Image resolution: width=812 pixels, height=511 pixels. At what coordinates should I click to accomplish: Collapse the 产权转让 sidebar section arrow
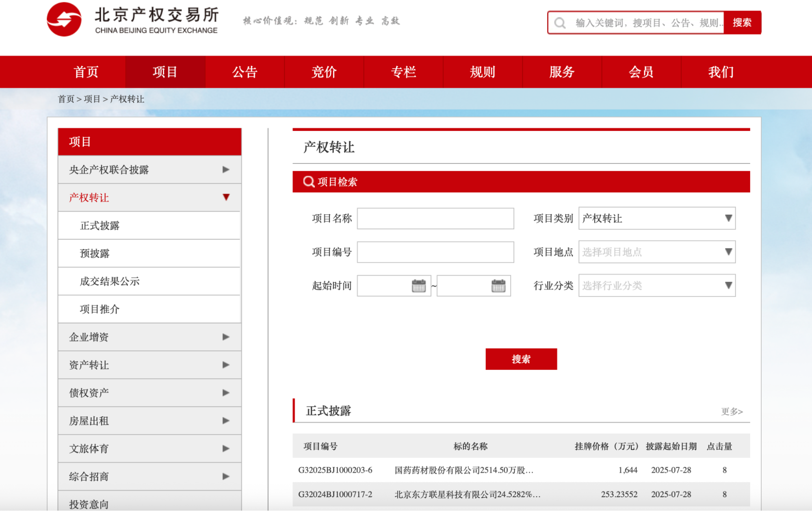[x=226, y=198]
